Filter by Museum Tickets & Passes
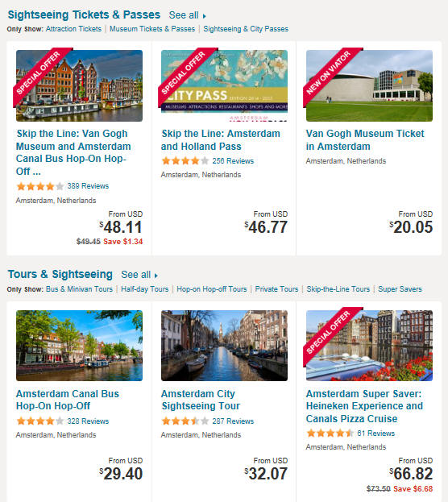 coord(152,29)
